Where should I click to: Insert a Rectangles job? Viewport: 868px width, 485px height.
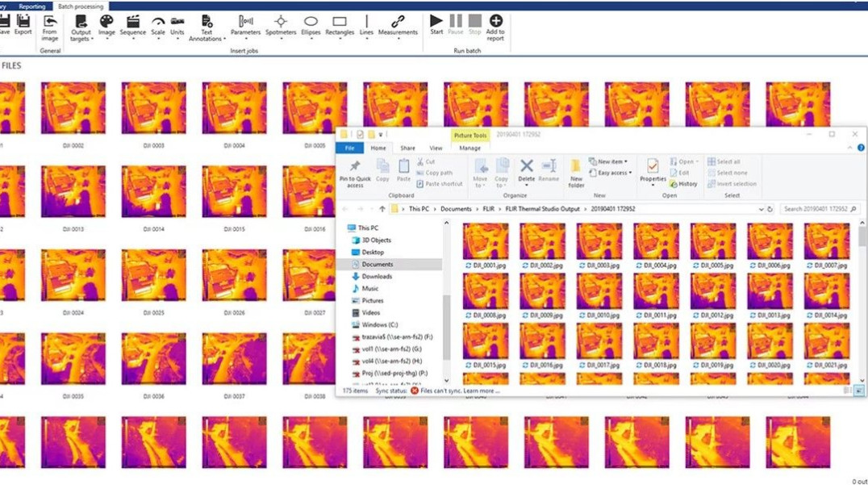340,22
